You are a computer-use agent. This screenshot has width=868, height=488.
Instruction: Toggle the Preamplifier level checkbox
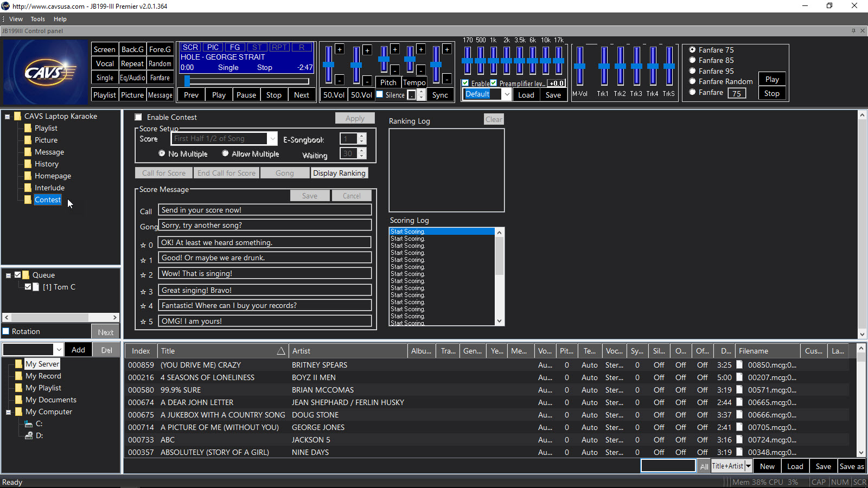pos(494,83)
